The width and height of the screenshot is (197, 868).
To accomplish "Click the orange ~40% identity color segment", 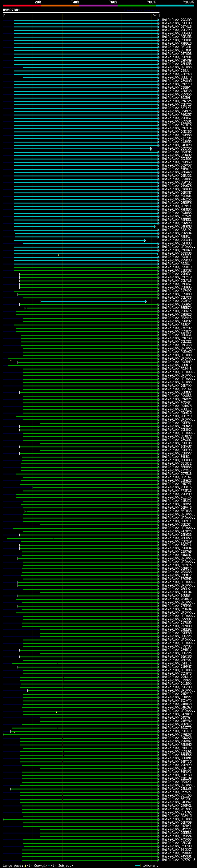I will (60, 6).
